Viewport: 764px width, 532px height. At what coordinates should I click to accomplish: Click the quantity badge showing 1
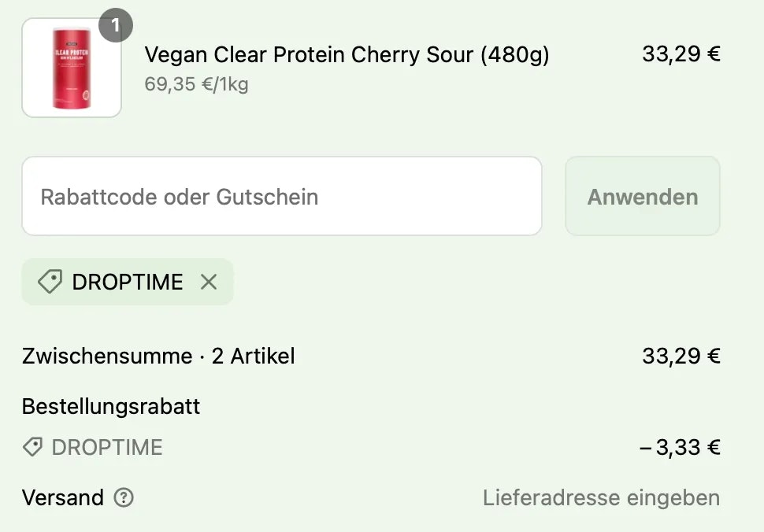click(x=116, y=25)
